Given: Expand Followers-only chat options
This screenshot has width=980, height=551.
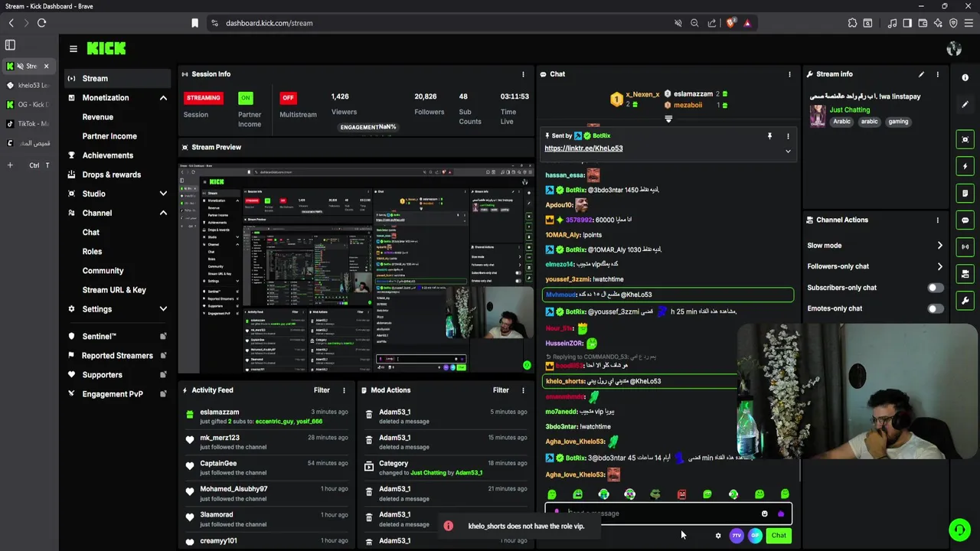Looking at the screenshot, I should 939,266.
